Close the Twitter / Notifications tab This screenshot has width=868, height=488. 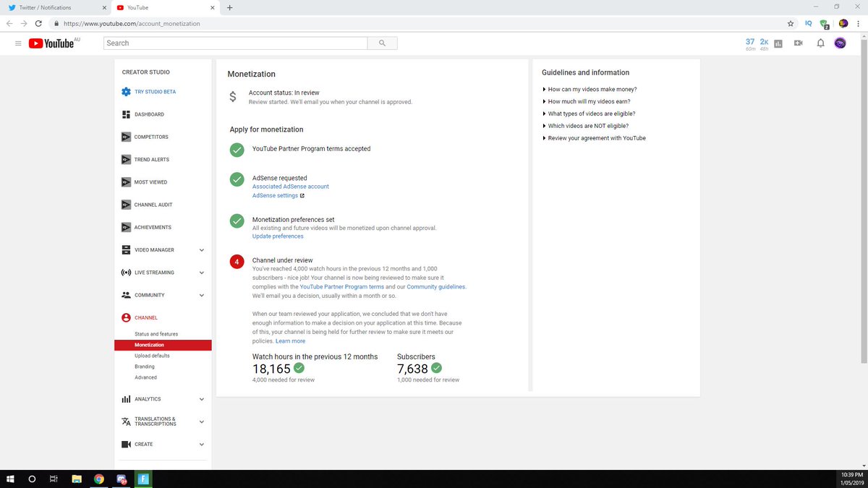tap(103, 8)
